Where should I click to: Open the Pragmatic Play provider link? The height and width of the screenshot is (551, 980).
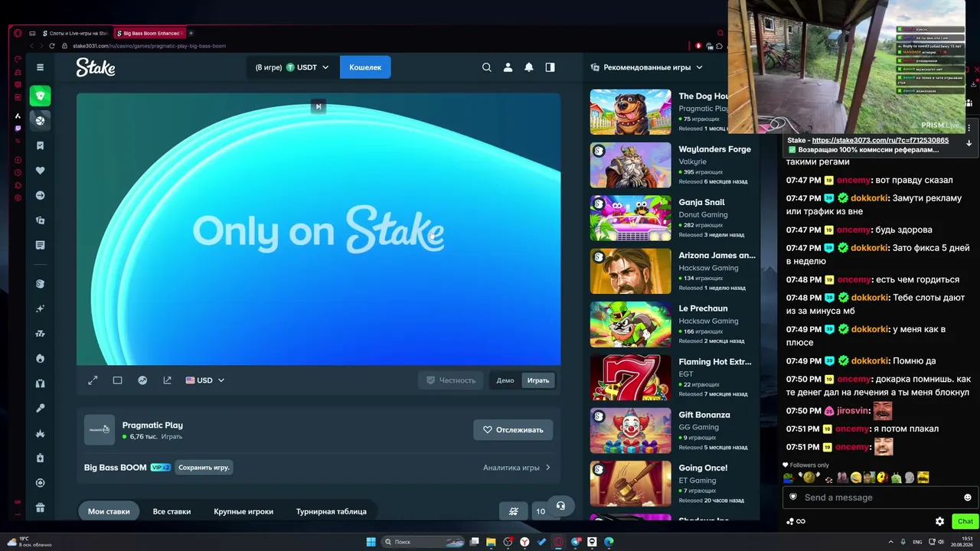(152, 425)
